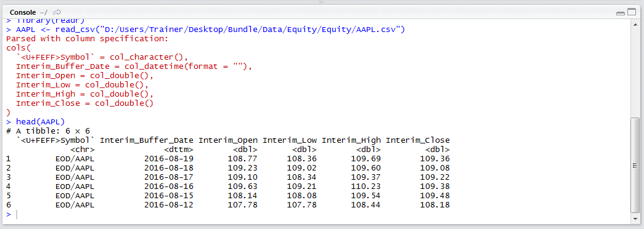Click the 110.23 Interim_High value
This screenshot has width=644, height=229.
[366, 187]
